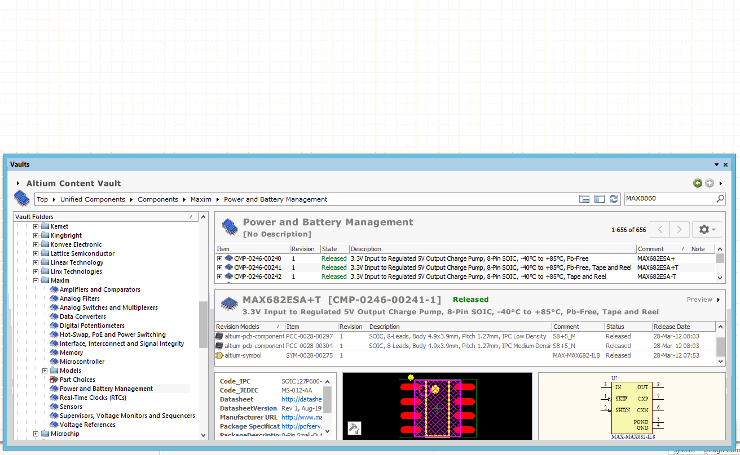Click the schematic symbol preview image
The image size is (740, 455).
[631, 406]
